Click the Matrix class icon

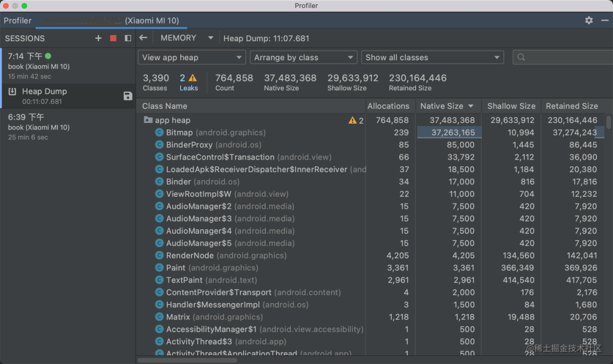tap(159, 317)
